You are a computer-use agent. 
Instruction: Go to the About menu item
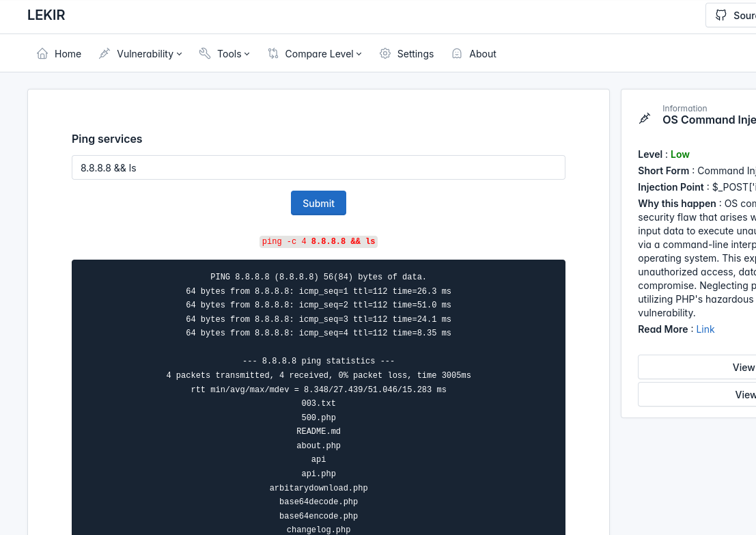click(482, 54)
